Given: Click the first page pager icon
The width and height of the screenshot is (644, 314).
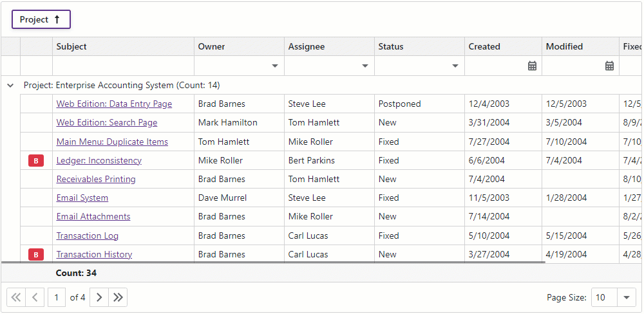Looking at the screenshot, I should point(16,297).
